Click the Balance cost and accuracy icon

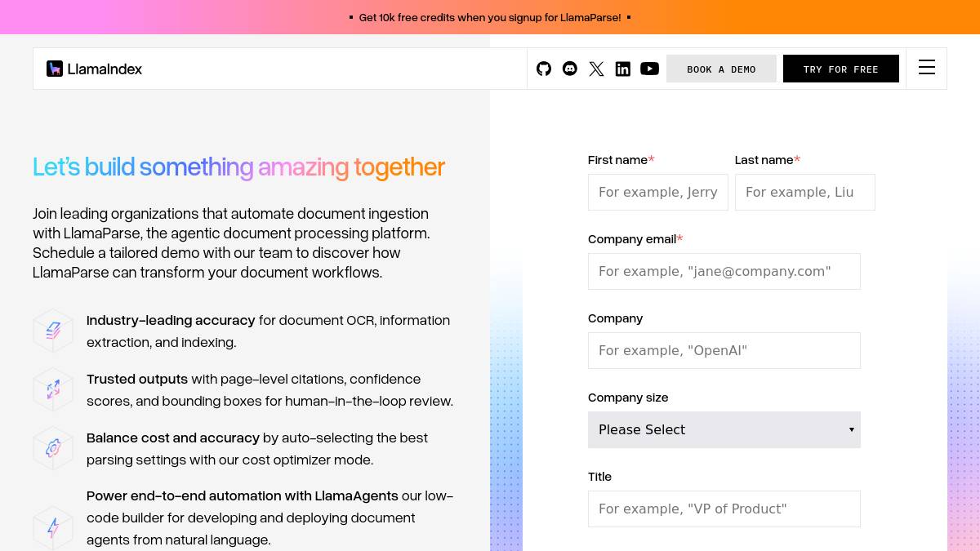point(53,448)
